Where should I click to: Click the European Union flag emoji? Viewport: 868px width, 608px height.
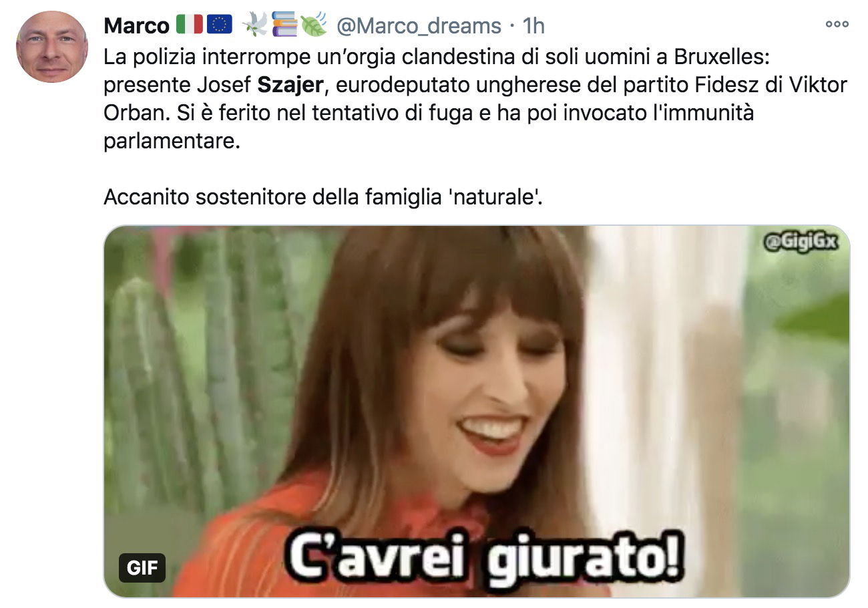click(219, 25)
